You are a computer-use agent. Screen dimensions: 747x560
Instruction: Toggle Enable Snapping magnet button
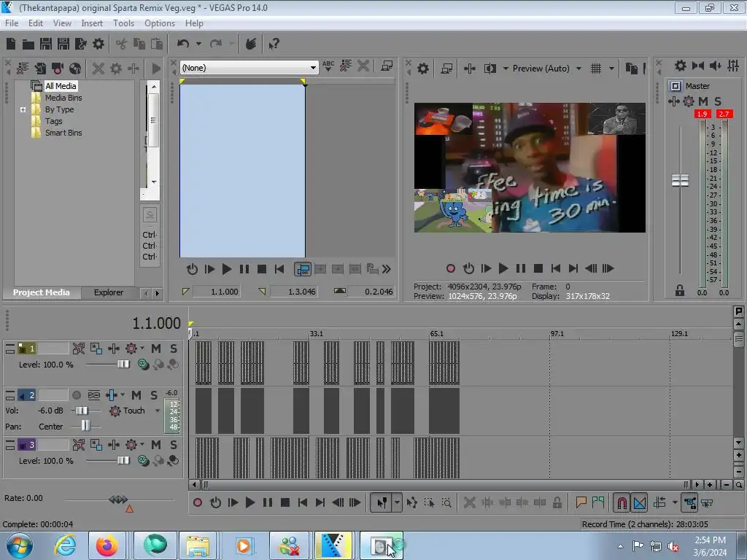pos(622,502)
